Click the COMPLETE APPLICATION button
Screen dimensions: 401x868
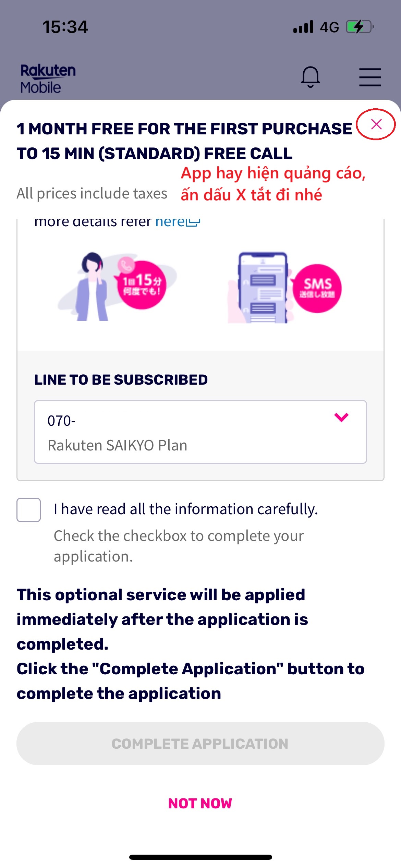(200, 744)
